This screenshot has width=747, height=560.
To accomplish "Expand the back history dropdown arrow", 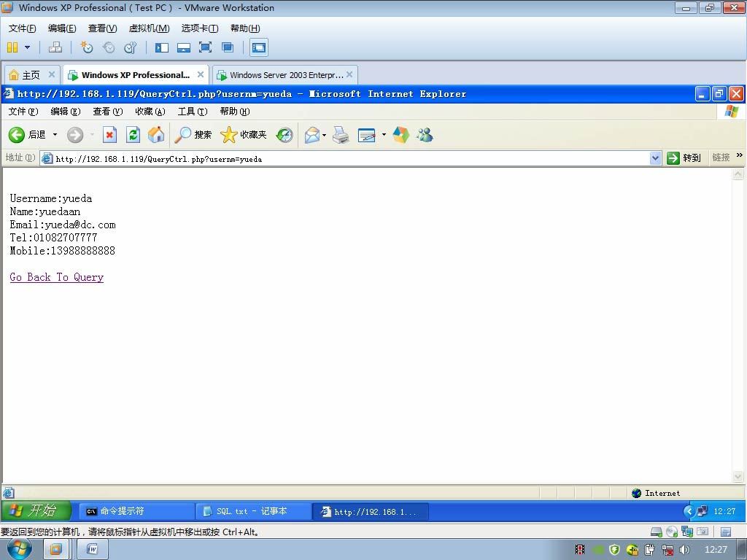I will pyautogui.click(x=55, y=135).
